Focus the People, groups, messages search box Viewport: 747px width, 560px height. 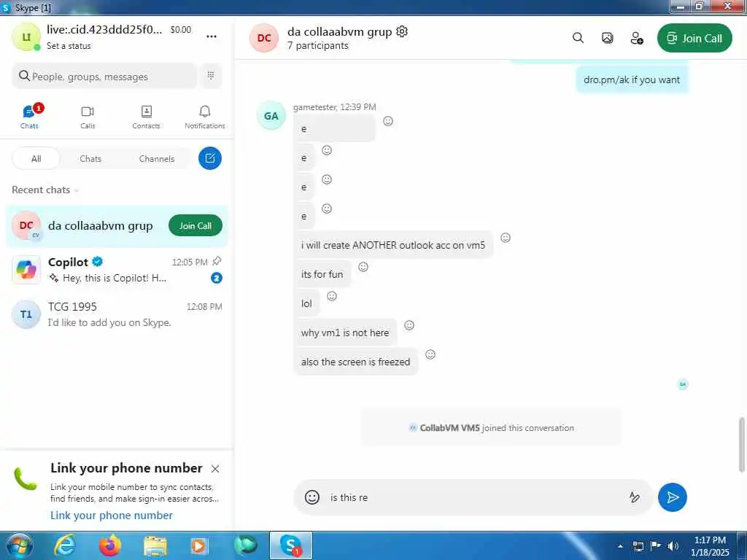pyautogui.click(x=104, y=76)
